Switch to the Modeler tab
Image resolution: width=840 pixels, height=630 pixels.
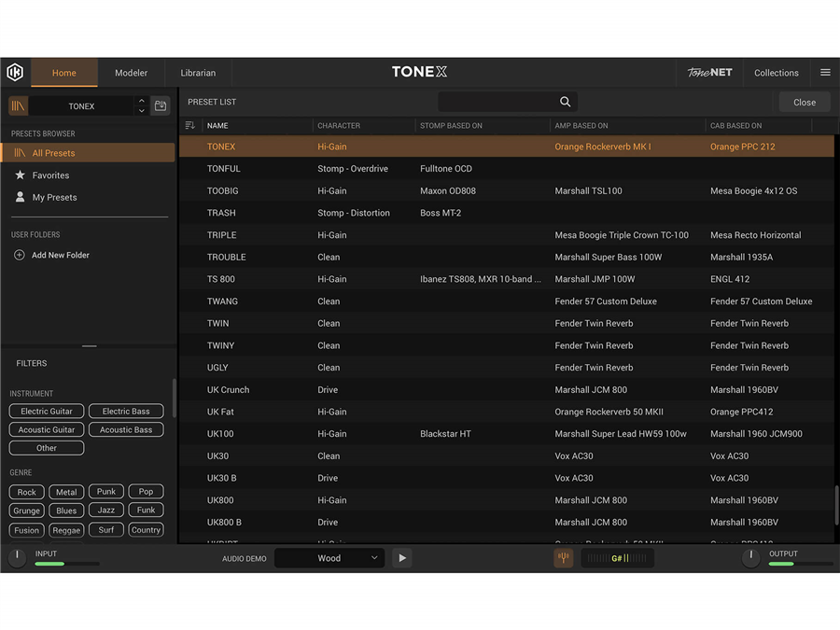132,73
